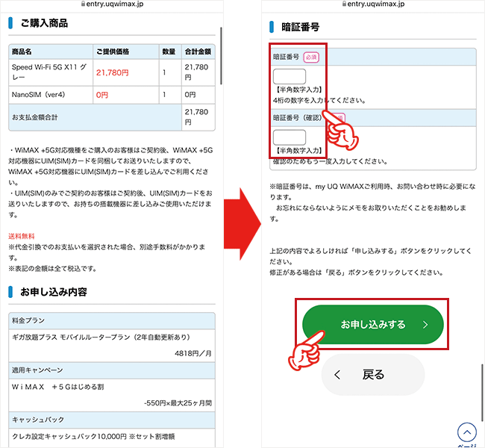
Task: Click the 数量 column header
Action: click(x=169, y=52)
